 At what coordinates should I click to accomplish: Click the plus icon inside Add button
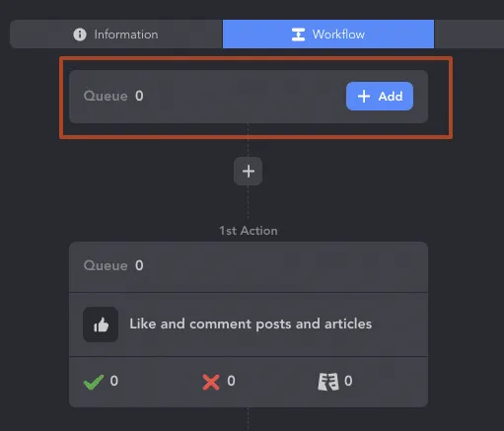pos(364,97)
